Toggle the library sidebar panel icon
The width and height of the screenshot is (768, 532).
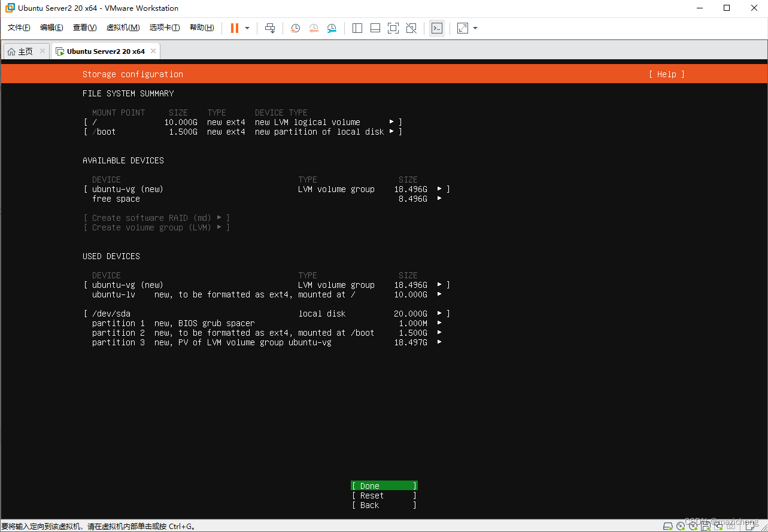[357, 28]
